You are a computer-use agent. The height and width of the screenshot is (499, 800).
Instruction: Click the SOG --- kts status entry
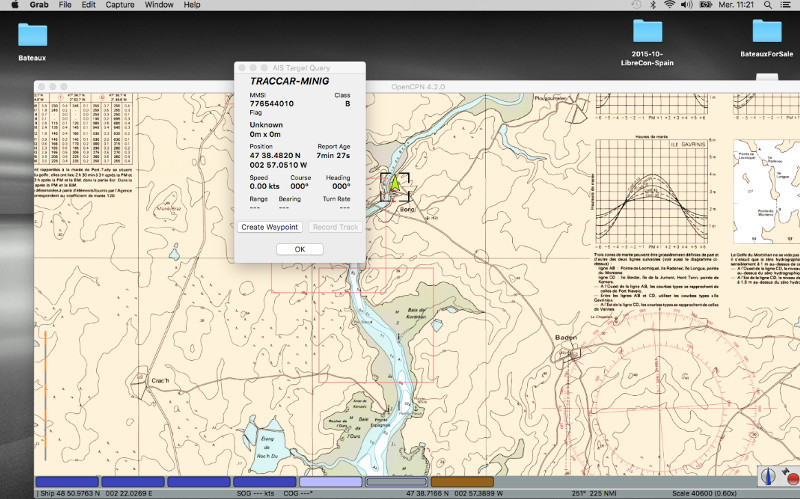(x=256, y=494)
